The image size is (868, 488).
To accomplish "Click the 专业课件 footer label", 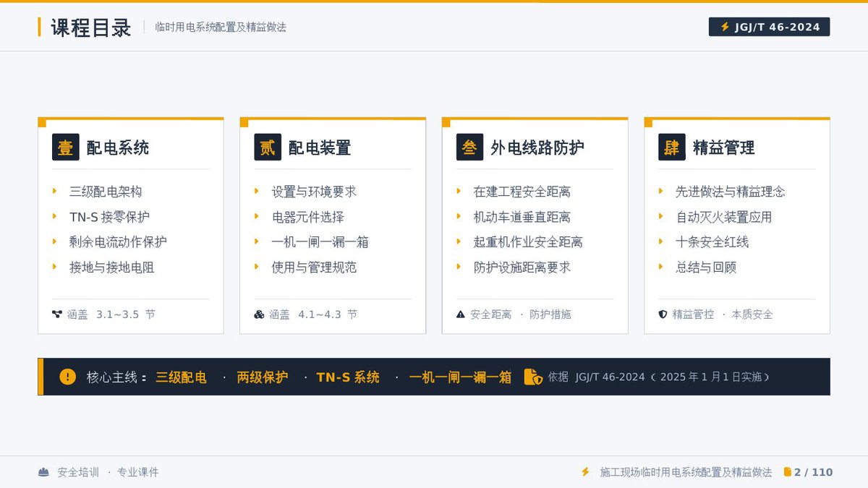I will pos(137,472).
